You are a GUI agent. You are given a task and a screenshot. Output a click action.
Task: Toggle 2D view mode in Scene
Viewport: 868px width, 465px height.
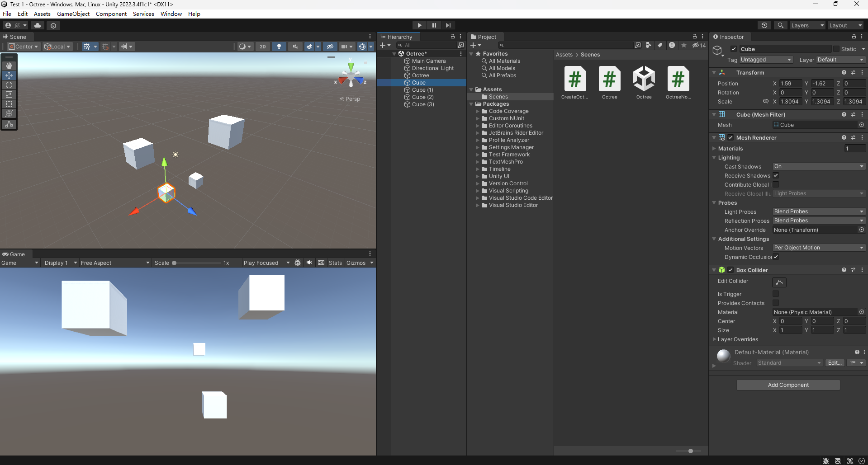[263, 47]
